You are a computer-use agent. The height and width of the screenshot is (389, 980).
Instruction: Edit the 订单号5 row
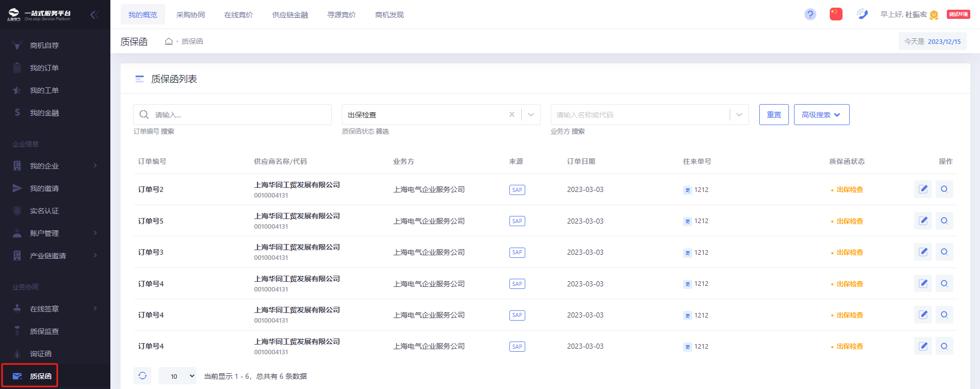point(923,221)
